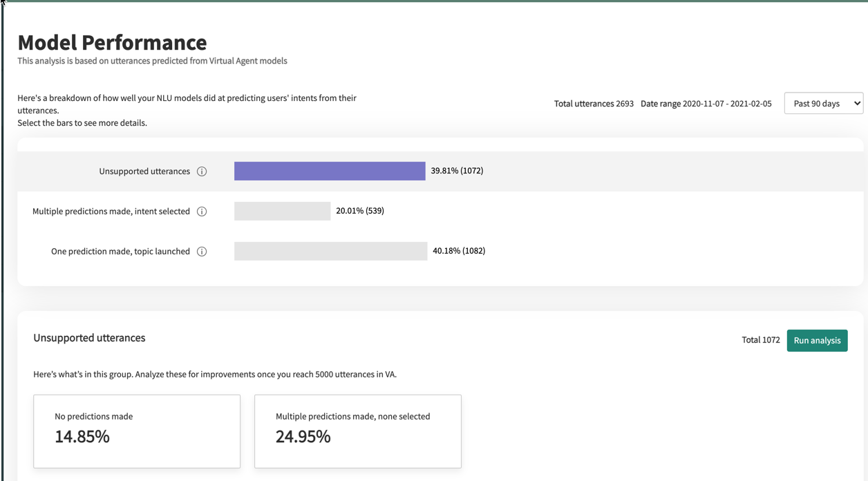
Task: Open info tooltip for One prediction made, topic launched
Action: tap(201, 251)
